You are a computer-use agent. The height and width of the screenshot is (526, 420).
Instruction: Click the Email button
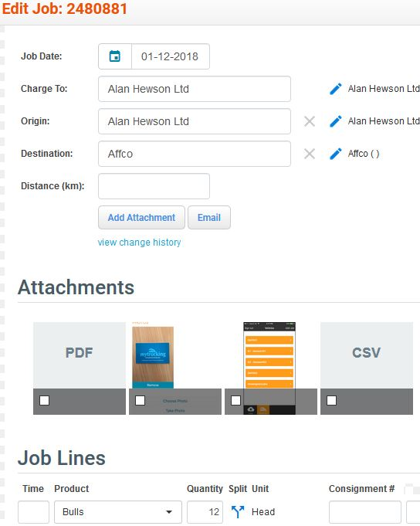click(209, 217)
